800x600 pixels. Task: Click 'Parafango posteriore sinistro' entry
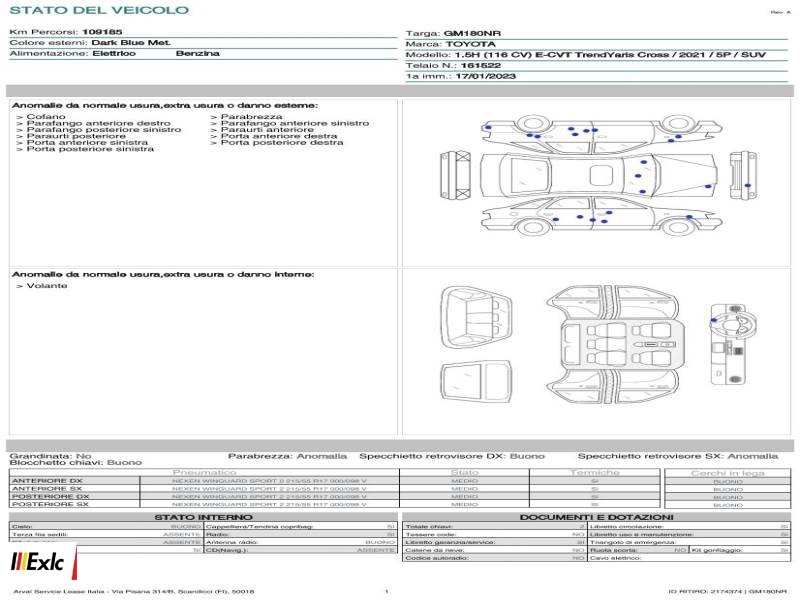tap(104, 130)
